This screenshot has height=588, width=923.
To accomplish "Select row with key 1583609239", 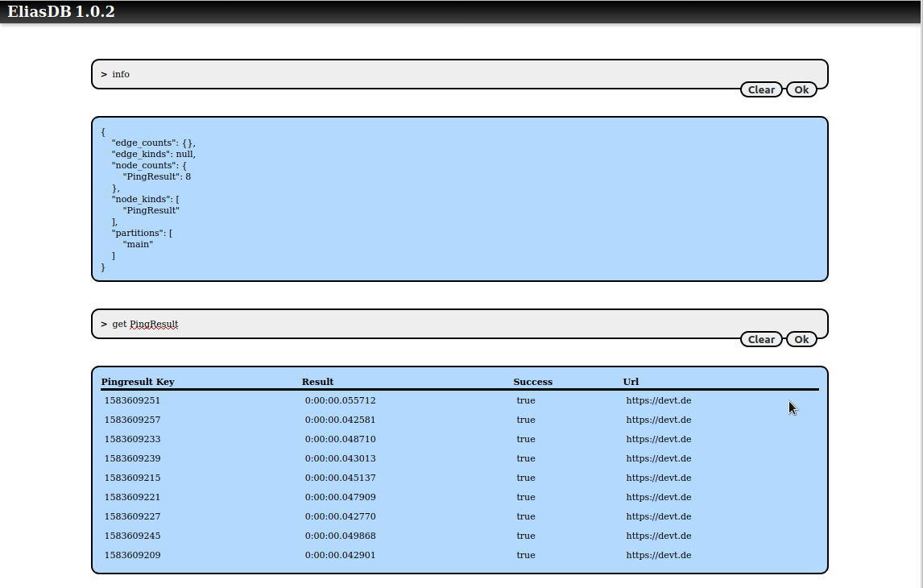I will [132, 458].
